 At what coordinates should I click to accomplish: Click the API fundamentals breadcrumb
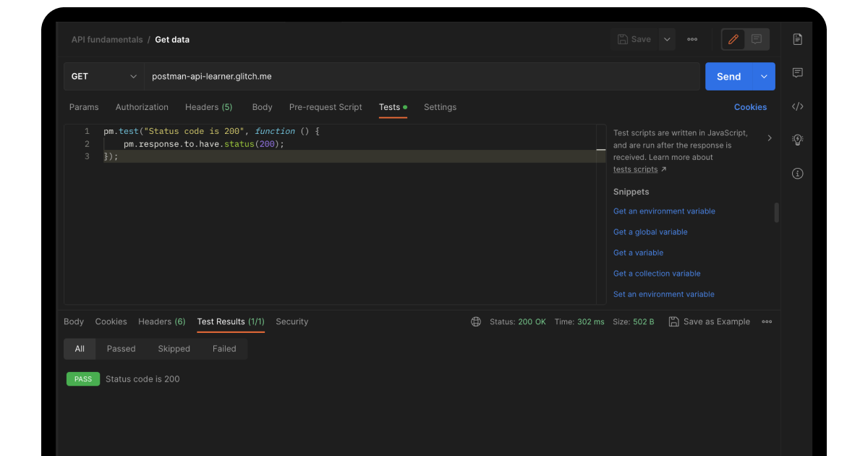coord(107,40)
